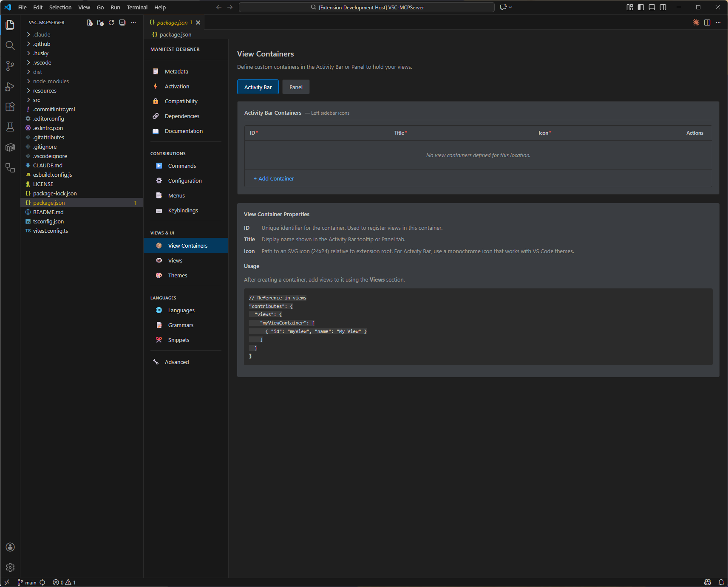The width and height of the screenshot is (728, 587).
Task: Open the Terminal menu
Action: click(x=137, y=7)
